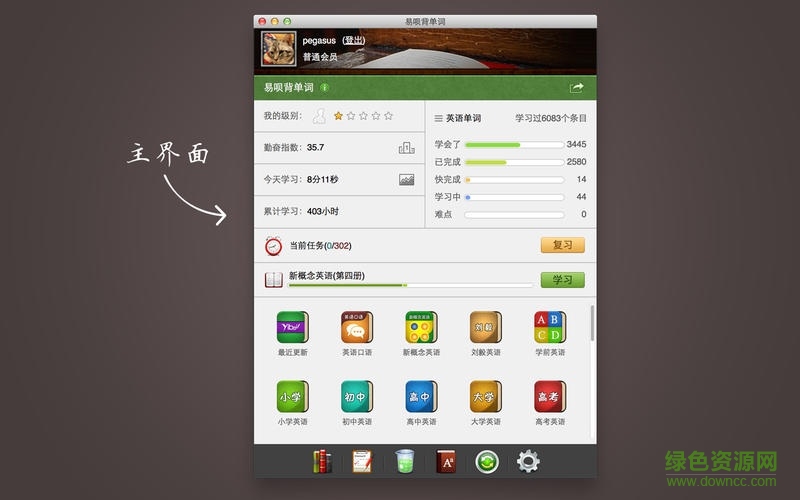Open the 最近更新 category
This screenshot has width=800, height=500.
point(293,328)
